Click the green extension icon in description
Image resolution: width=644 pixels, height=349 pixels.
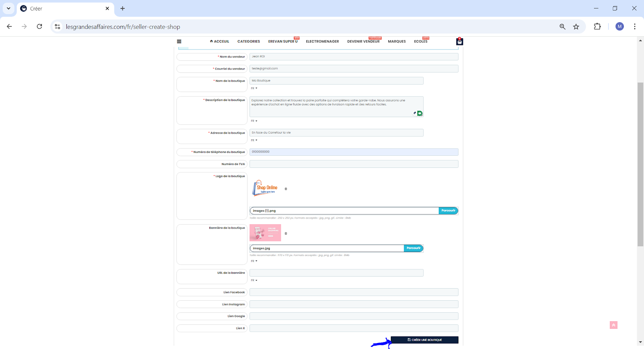(x=420, y=114)
